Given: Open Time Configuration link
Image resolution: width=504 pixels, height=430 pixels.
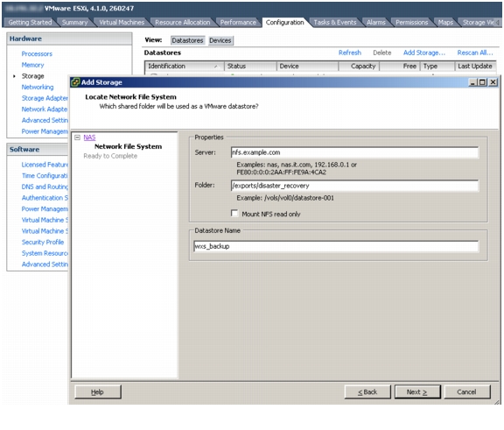Looking at the screenshot, I should (x=45, y=176).
